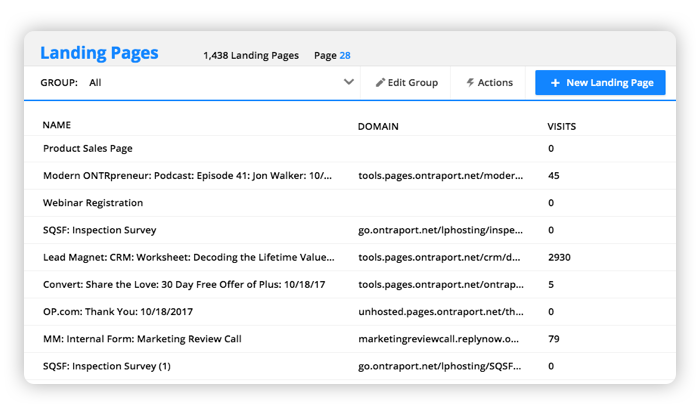700x415 pixels.
Task: Click the pencil icon beside Edit Group
Action: tap(380, 83)
